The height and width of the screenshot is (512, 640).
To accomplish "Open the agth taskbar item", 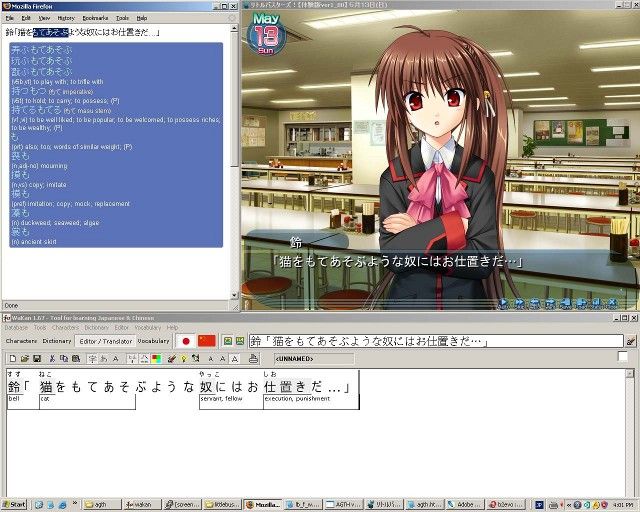I will point(102,504).
